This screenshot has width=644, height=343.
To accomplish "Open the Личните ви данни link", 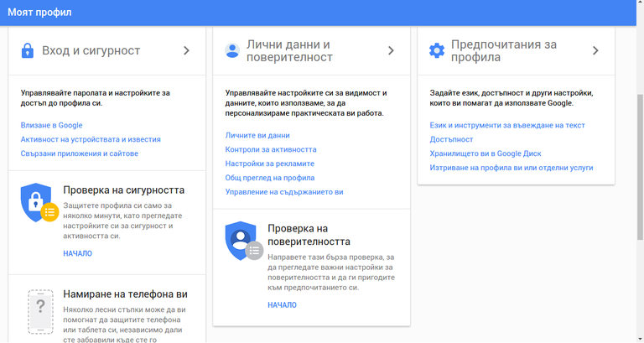I will tap(257, 135).
